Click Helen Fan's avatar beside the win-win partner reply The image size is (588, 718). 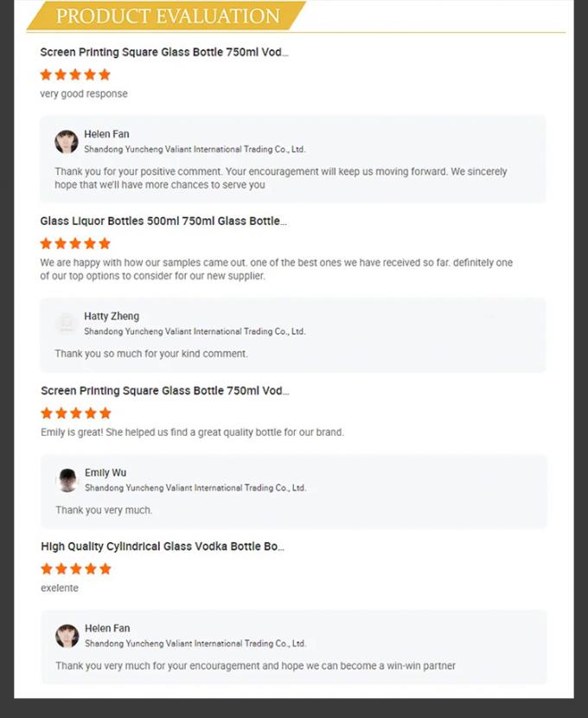pyautogui.click(x=67, y=636)
